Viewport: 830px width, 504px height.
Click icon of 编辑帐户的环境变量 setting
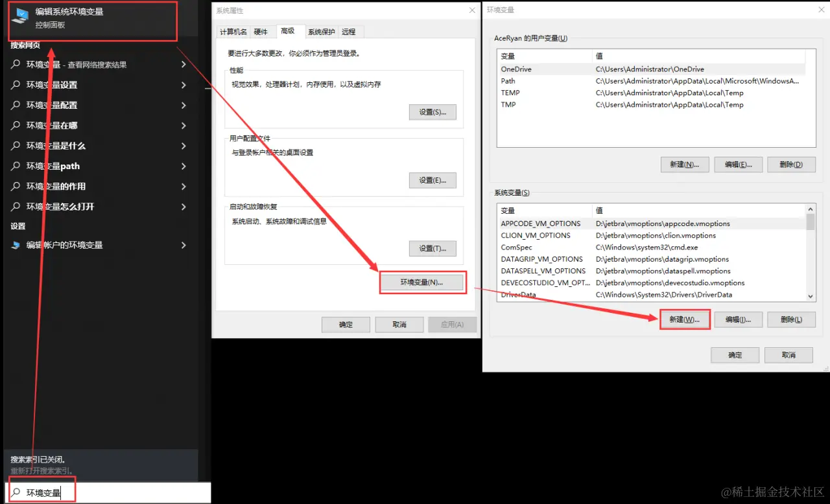pyautogui.click(x=16, y=245)
